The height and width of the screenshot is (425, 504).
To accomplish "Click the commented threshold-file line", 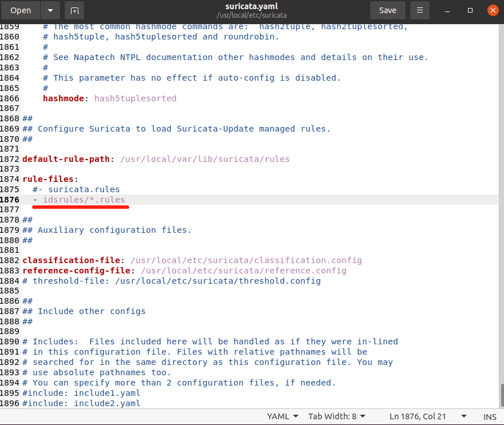I will coord(172,281).
